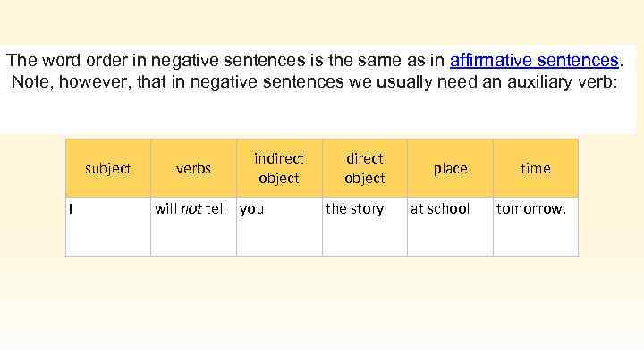
Task: Click the cell containing "I"
Action: (107, 225)
